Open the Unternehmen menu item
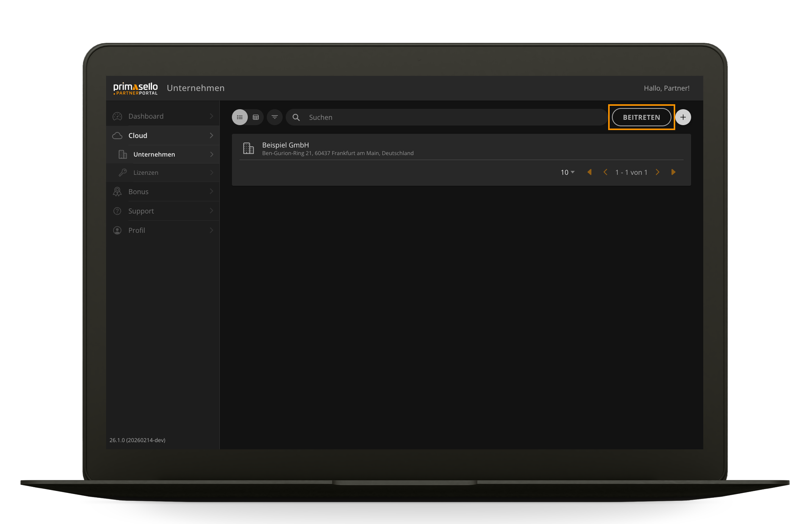The image size is (812, 524). 154,154
